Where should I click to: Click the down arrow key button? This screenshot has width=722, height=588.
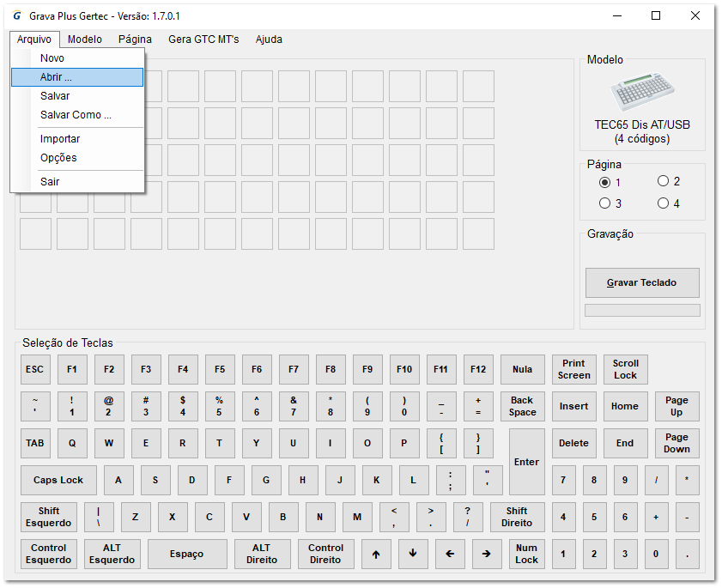click(413, 554)
